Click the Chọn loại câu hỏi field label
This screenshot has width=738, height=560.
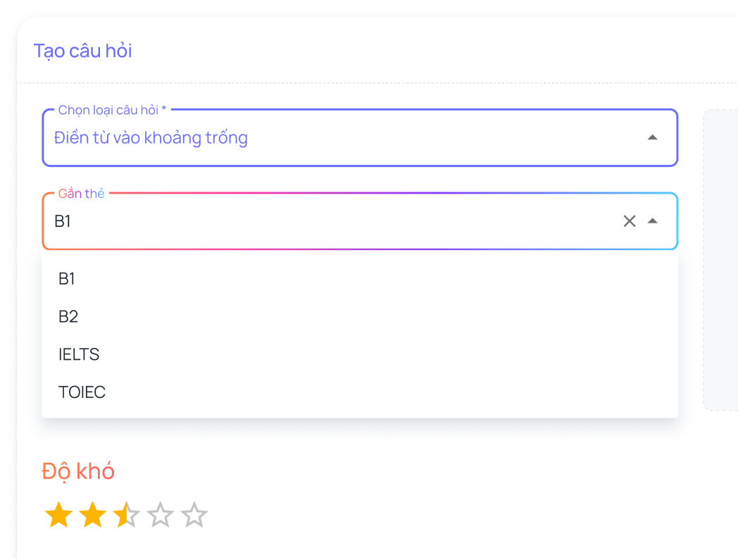(112, 110)
